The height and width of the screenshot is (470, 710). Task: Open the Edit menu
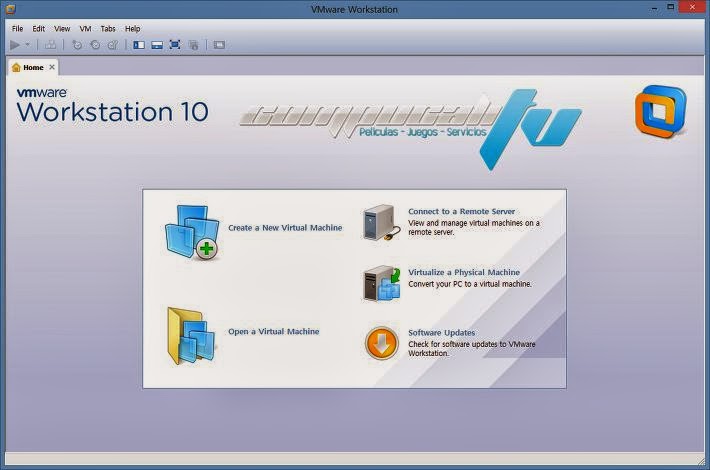click(38, 29)
